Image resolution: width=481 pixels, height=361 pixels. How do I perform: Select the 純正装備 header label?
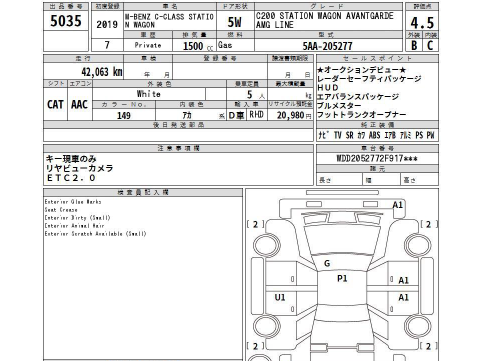(377, 125)
